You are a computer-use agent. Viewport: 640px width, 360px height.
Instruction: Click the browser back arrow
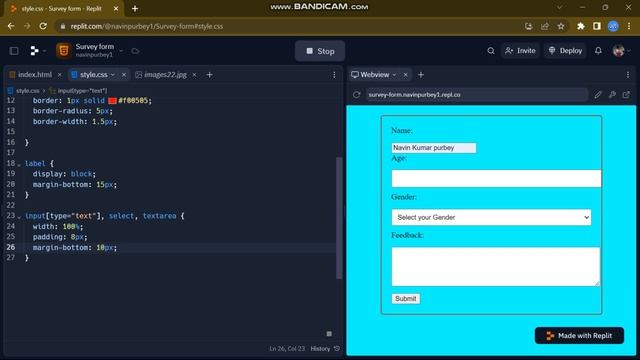11,26
